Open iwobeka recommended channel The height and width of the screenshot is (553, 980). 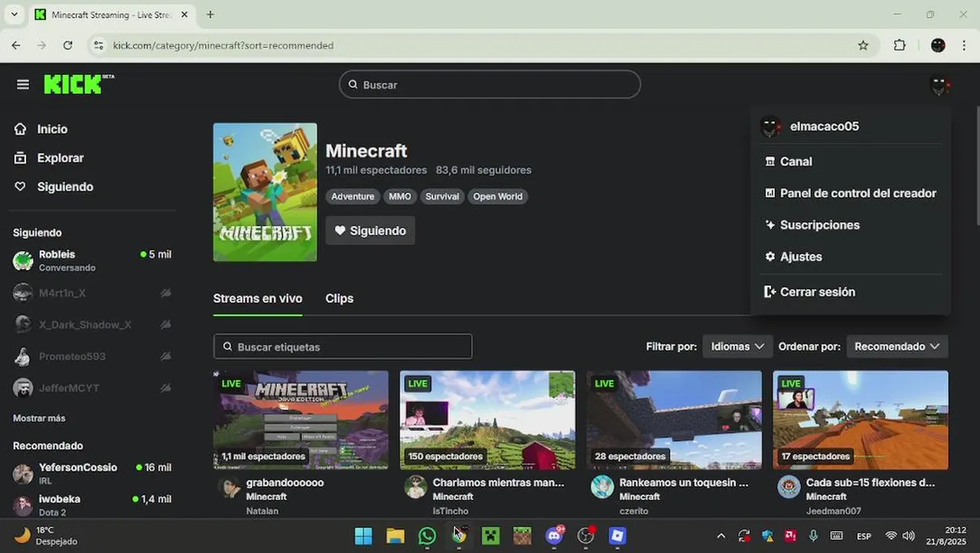click(92, 505)
